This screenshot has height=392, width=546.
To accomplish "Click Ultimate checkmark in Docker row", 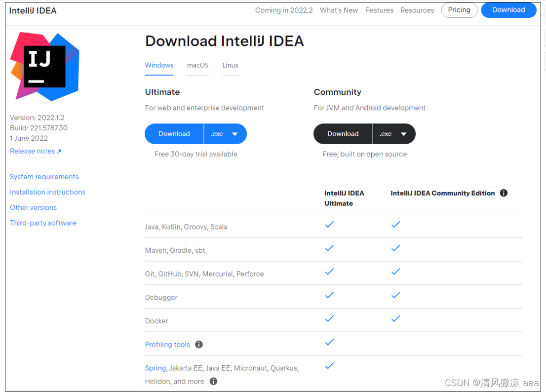I will 329,318.
